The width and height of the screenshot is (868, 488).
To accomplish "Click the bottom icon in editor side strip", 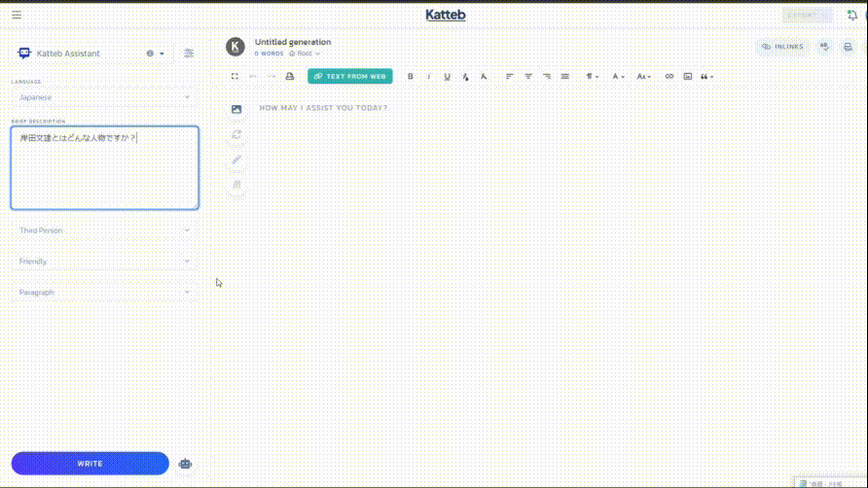I will click(236, 185).
